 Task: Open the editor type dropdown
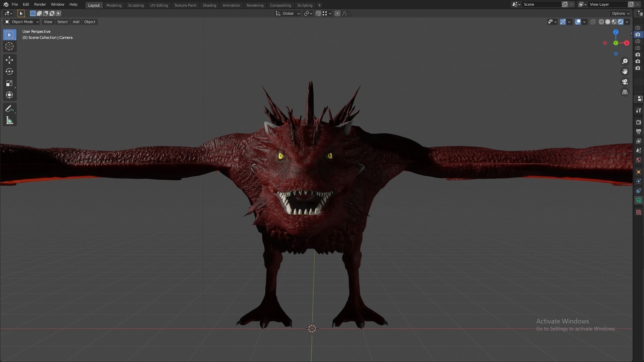point(8,13)
